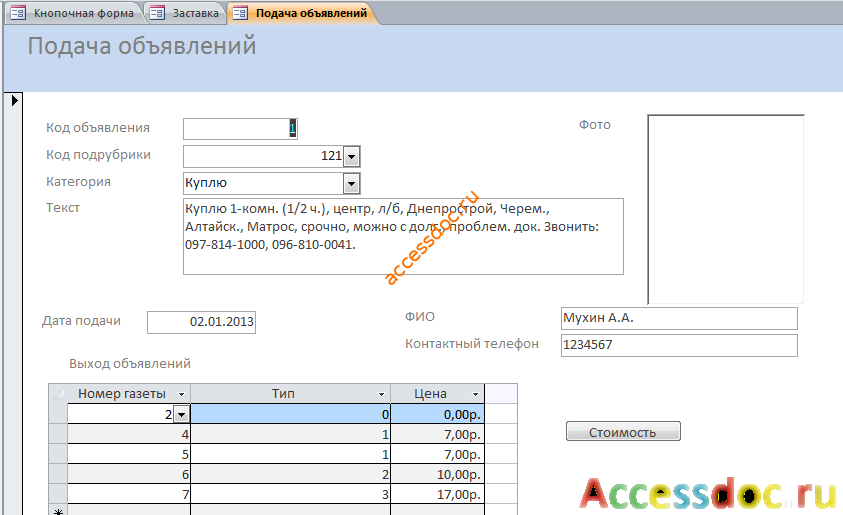This screenshot has width=843, height=515.
Task: Click the Тип column header
Action: pyautogui.click(x=291, y=394)
